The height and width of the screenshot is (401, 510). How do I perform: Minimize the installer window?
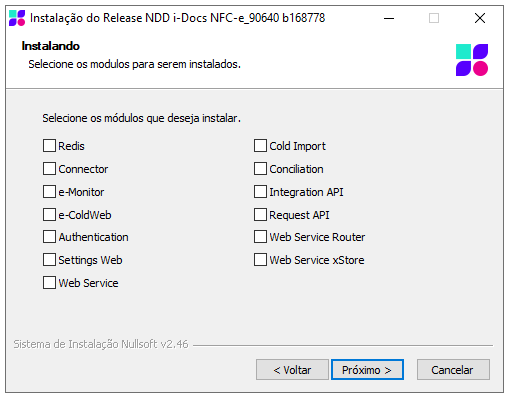point(389,18)
